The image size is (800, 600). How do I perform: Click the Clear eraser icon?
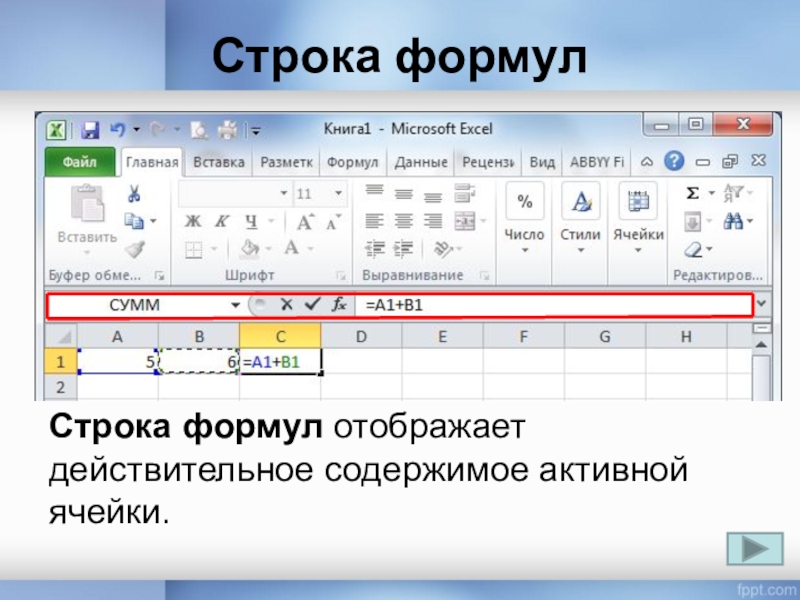coord(693,250)
